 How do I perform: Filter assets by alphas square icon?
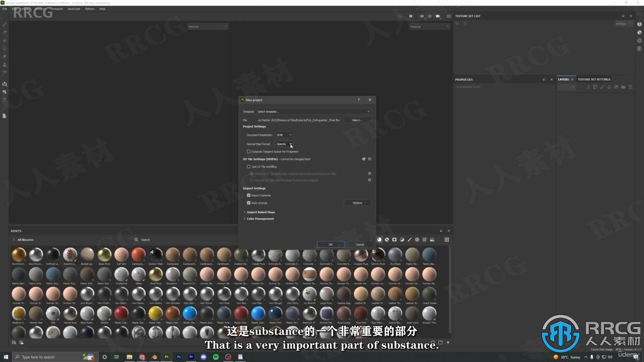pos(394,239)
